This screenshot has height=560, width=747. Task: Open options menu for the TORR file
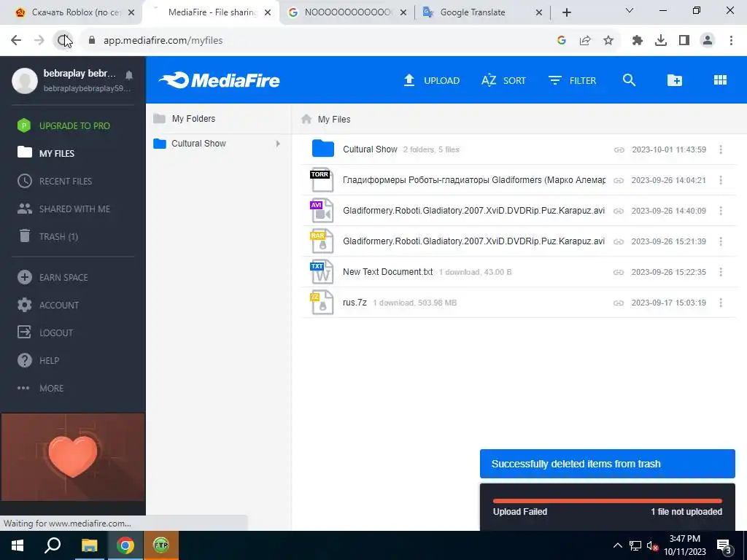[x=721, y=180]
